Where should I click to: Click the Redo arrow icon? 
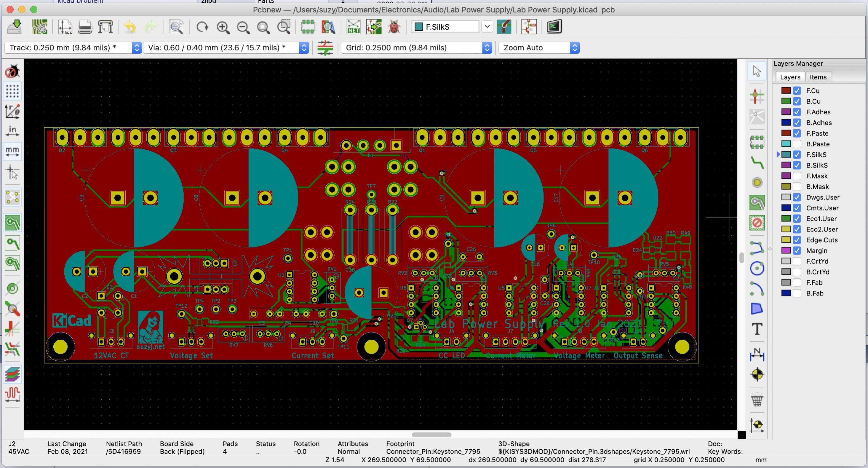(x=151, y=27)
